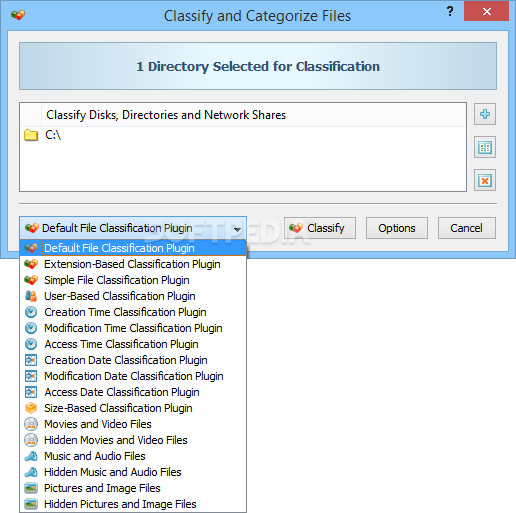Click the application icon in title bar
Image resolution: width=516 pixels, height=513 pixels.
18,15
